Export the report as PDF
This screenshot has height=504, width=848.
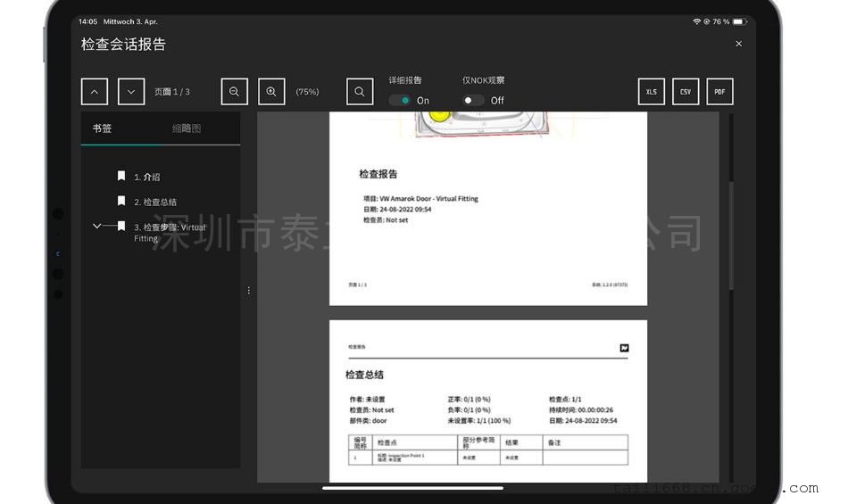719,92
